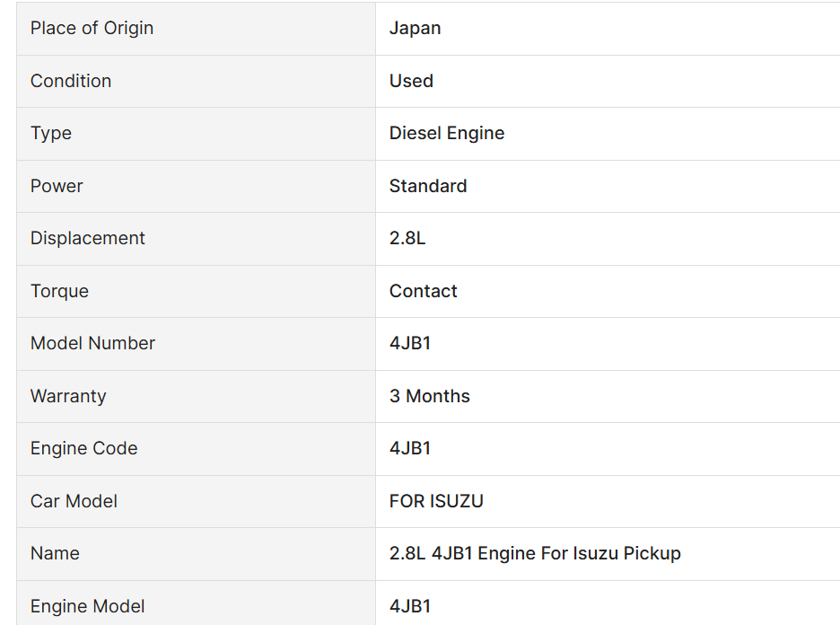Click the FOR ISUZU car model value
The height and width of the screenshot is (625, 840).
pyautogui.click(x=436, y=501)
